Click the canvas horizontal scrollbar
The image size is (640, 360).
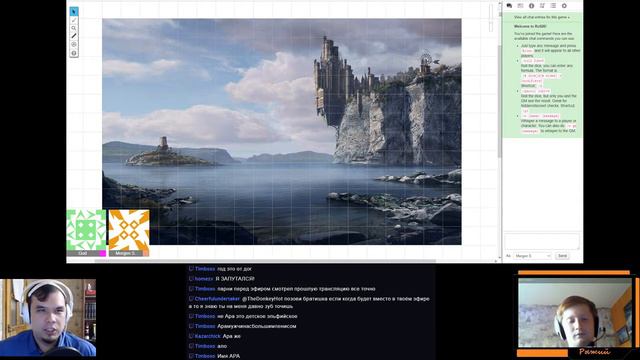coord(264,261)
